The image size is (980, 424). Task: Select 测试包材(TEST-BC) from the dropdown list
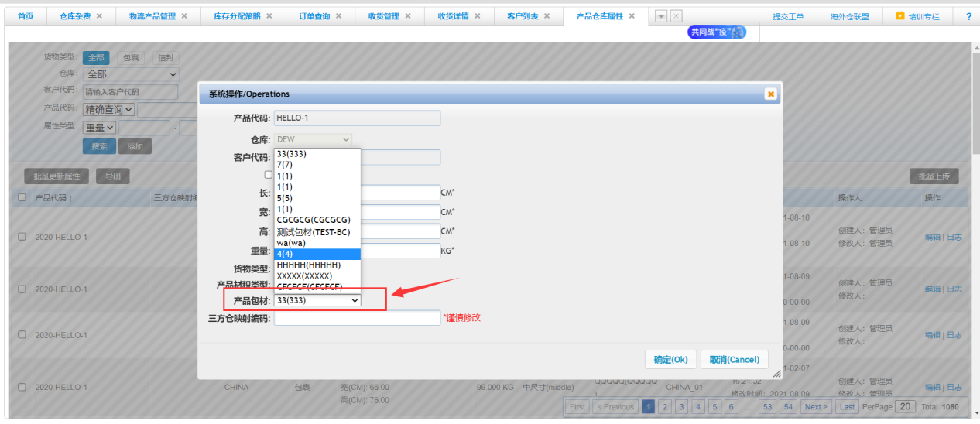[x=313, y=231]
